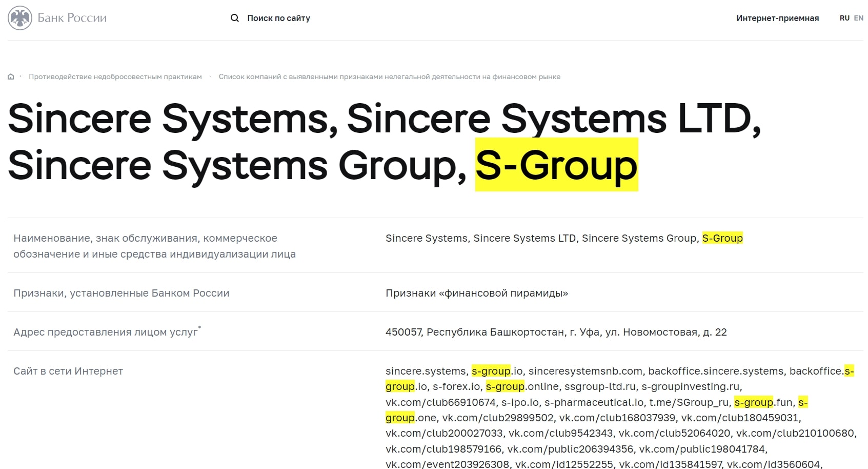Click the search magnifier icon

235,18
